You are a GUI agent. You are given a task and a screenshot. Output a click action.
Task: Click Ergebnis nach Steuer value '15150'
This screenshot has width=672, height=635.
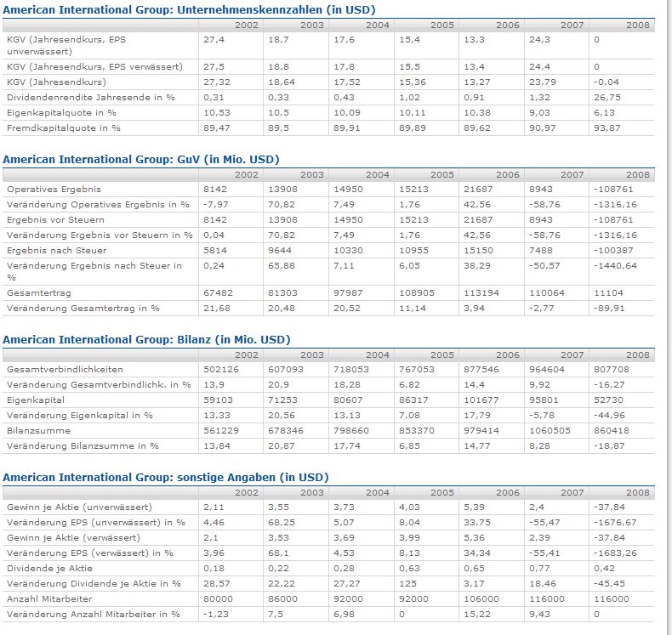click(478, 251)
